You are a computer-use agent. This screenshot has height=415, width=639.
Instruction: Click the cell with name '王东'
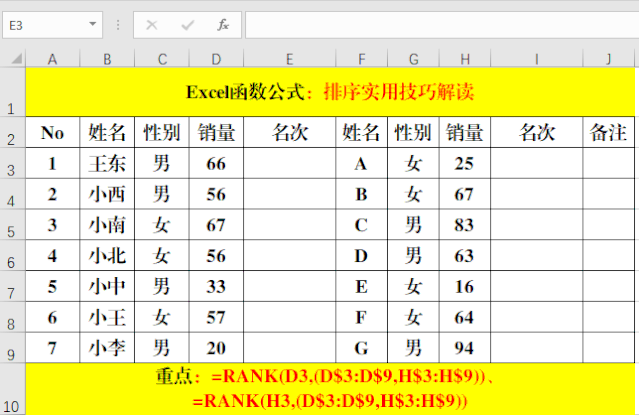tap(107, 163)
